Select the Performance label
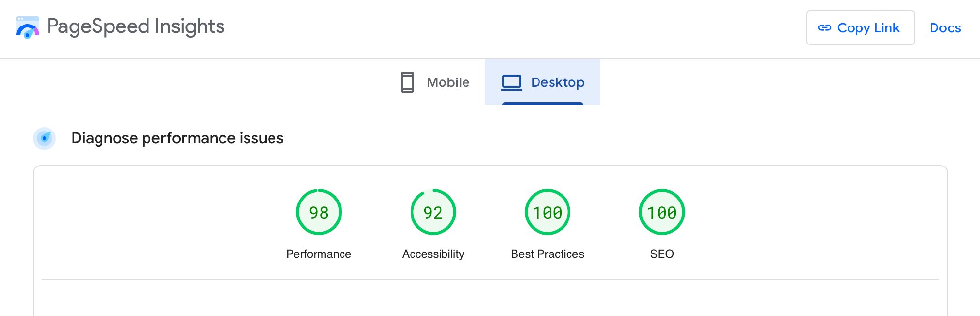Image resolution: width=980 pixels, height=316 pixels. click(318, 254)
